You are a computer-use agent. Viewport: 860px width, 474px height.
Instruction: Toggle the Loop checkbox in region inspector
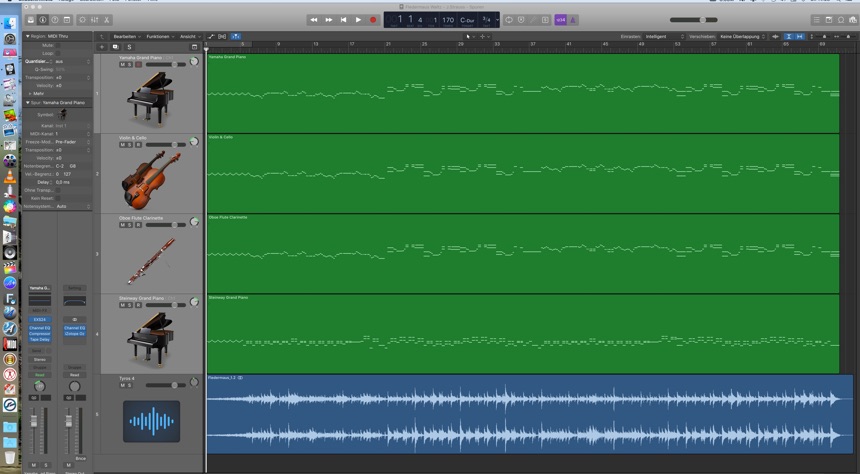(x=58, y=53)
